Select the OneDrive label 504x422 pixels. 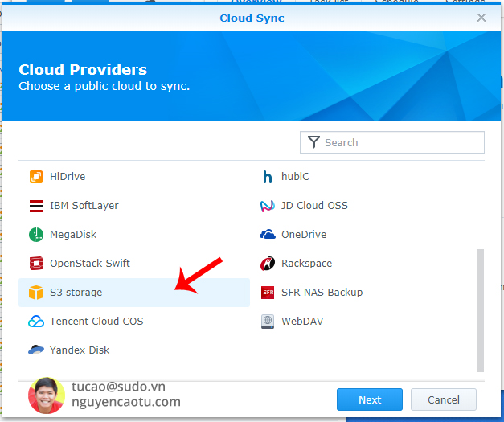304,234
